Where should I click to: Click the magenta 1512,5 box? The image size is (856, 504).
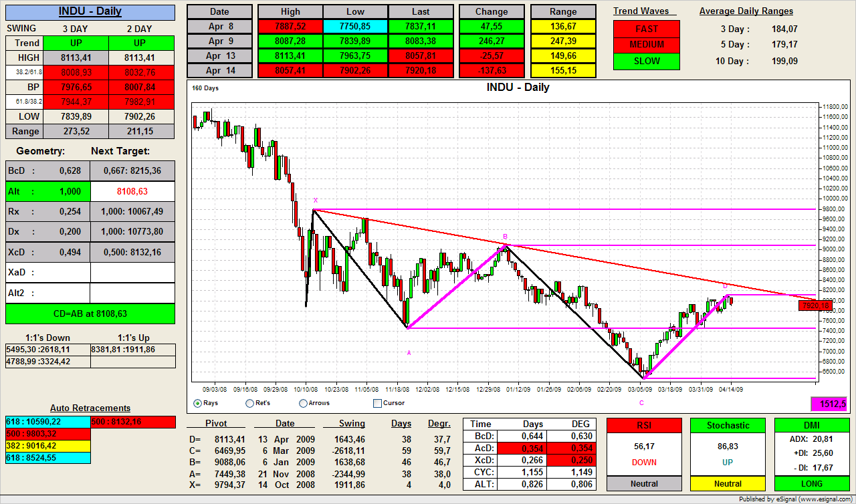pos(829,404)
